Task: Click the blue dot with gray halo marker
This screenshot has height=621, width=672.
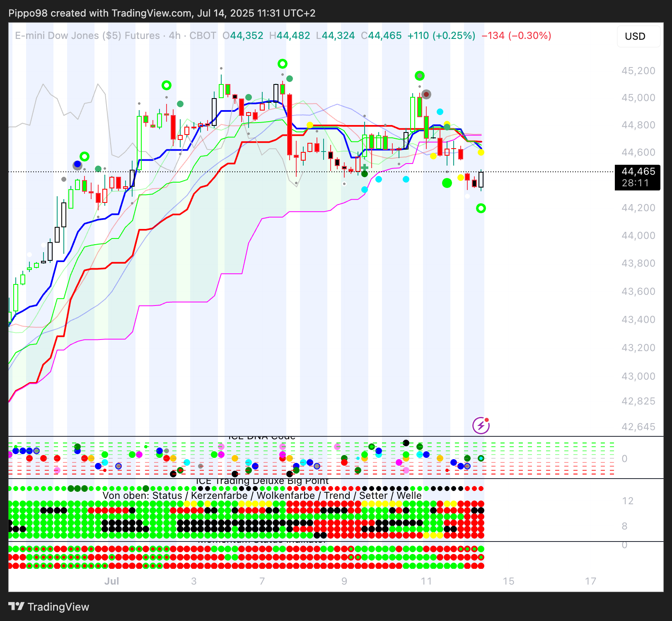Action: (77, 165)
